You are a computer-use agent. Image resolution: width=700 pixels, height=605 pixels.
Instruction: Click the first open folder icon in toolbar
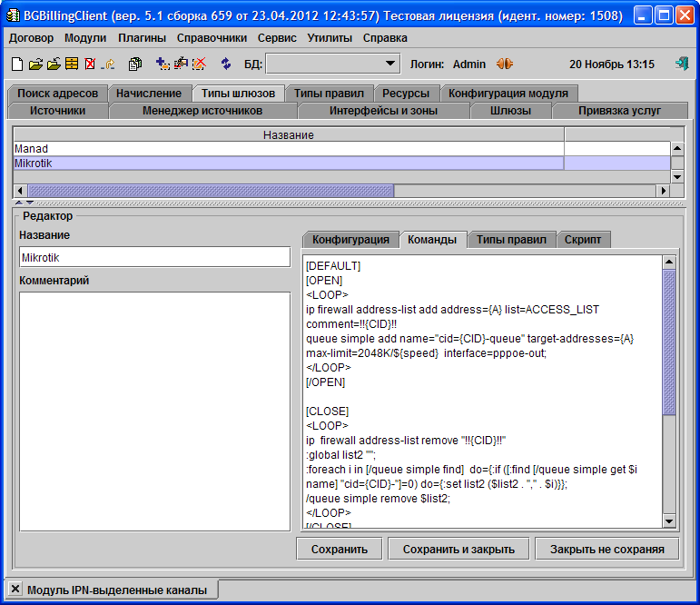pyautogui.click(x=35, y=64)
